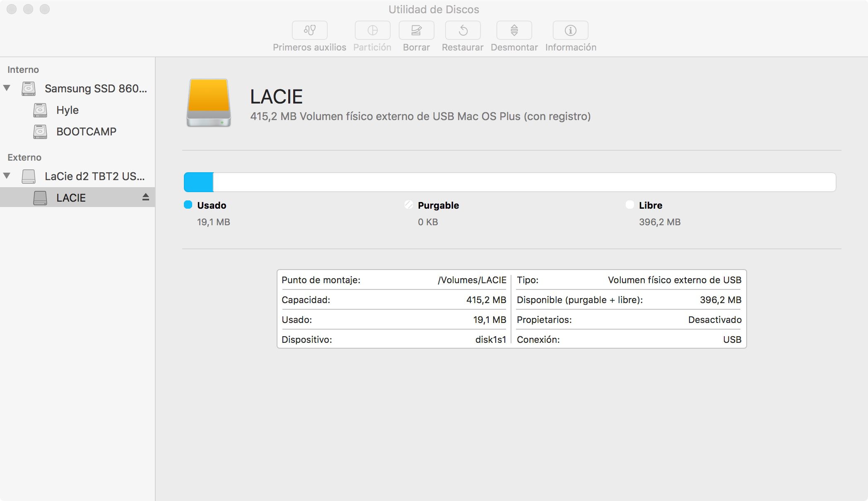Click the Borrar toolbar label
This screenshot has width=868, height=501.
tap(416, 47)
